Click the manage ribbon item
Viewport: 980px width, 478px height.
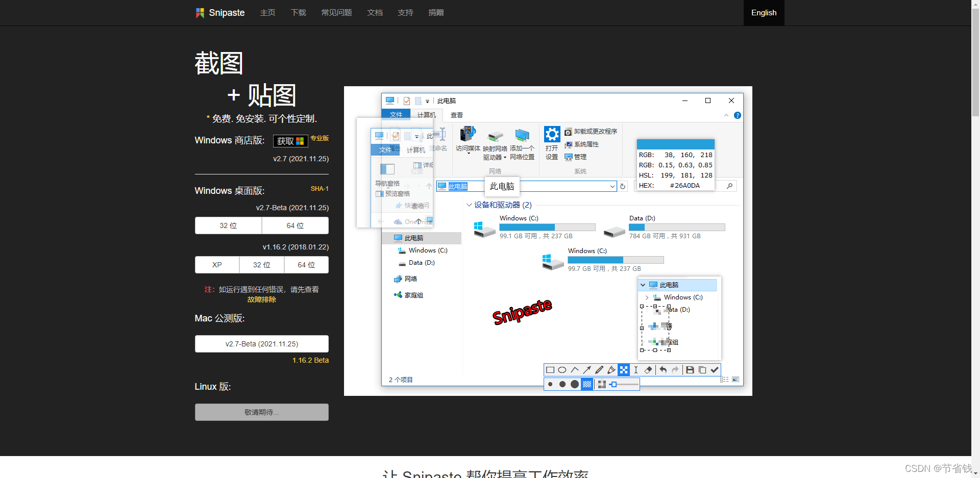[575, 157]
